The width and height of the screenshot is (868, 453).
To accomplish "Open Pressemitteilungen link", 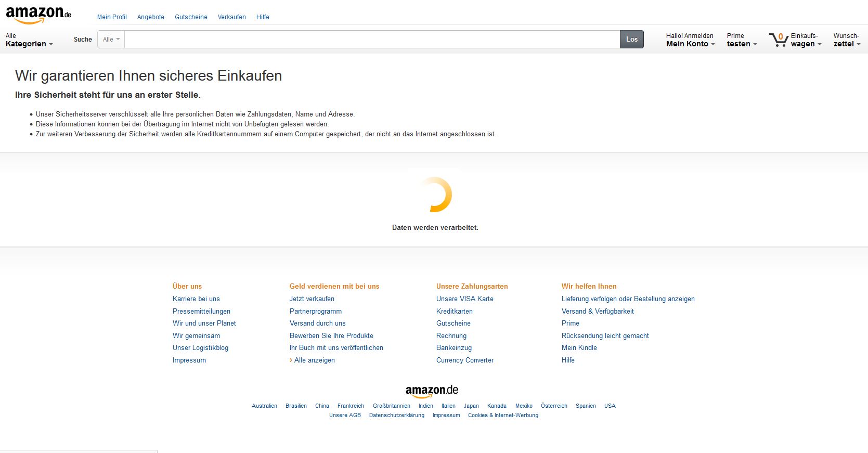I will click(201, 312).
